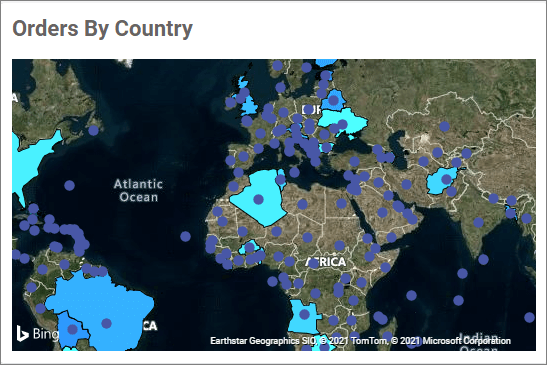Select the bubble over Bolivia

(72, 329)
